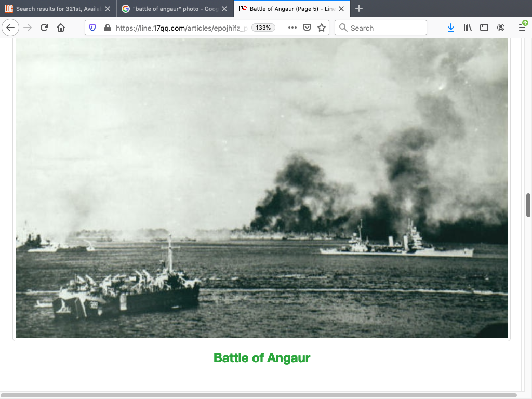Open the Firefox account icon
Viewport: 532px width, 399px height.
point(501,28)
